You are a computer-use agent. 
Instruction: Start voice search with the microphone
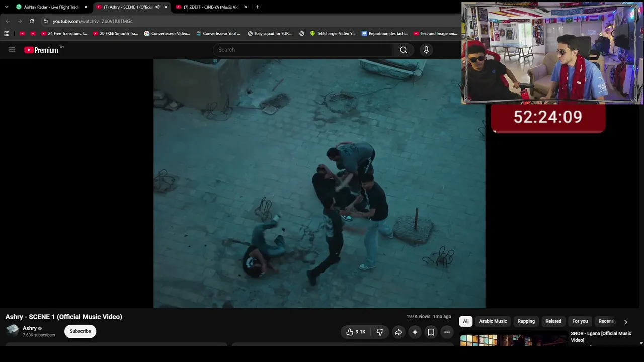tap(426, 50)
